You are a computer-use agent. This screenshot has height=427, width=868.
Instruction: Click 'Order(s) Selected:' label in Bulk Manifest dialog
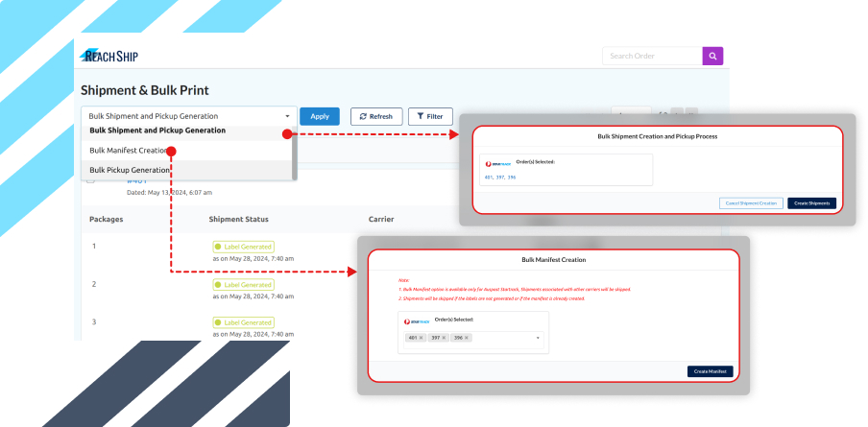pos(454,320)
